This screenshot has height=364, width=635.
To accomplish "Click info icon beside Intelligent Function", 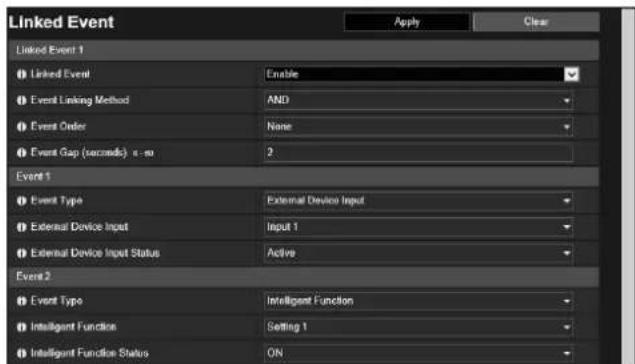I will pos(21,327).
